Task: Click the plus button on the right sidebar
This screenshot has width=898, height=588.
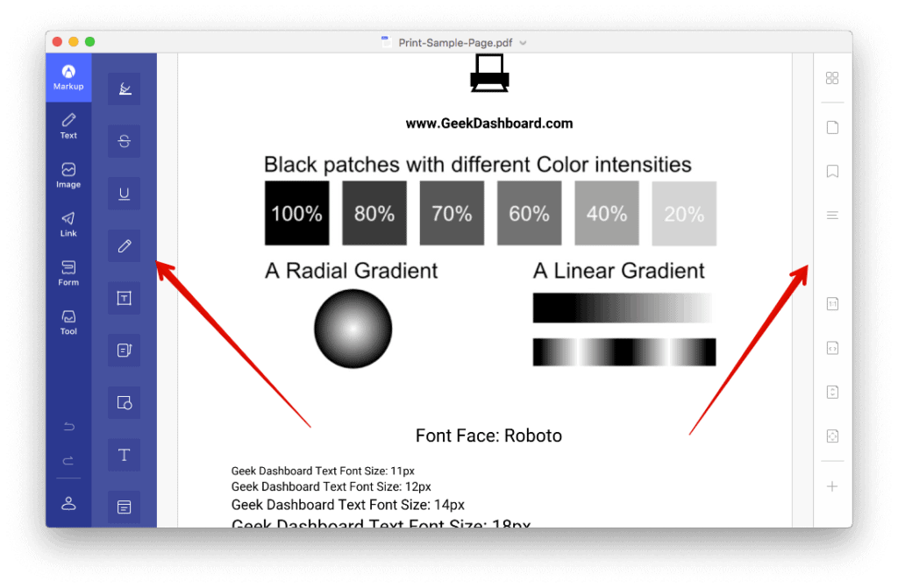Action: [x=831, y=486]
